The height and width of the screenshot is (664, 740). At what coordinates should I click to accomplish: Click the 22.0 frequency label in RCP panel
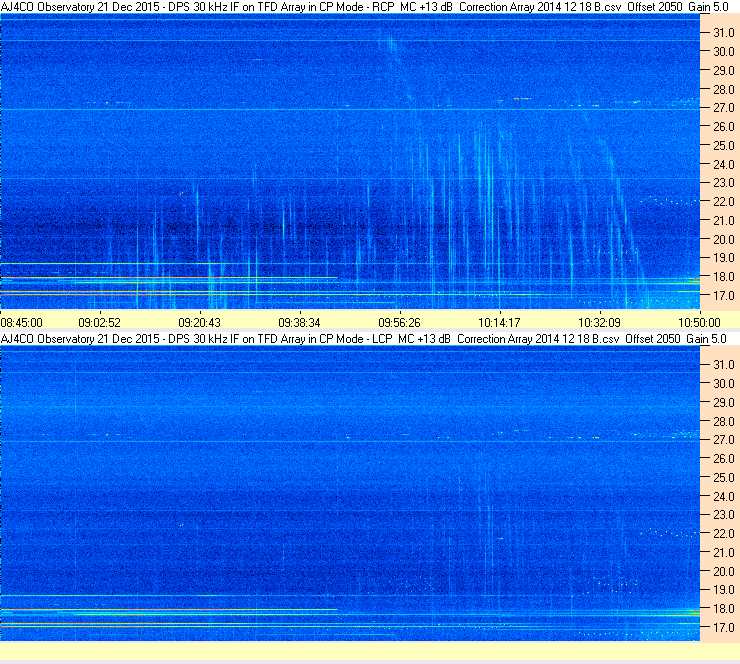pyautogui.click(x=724, y=202)
